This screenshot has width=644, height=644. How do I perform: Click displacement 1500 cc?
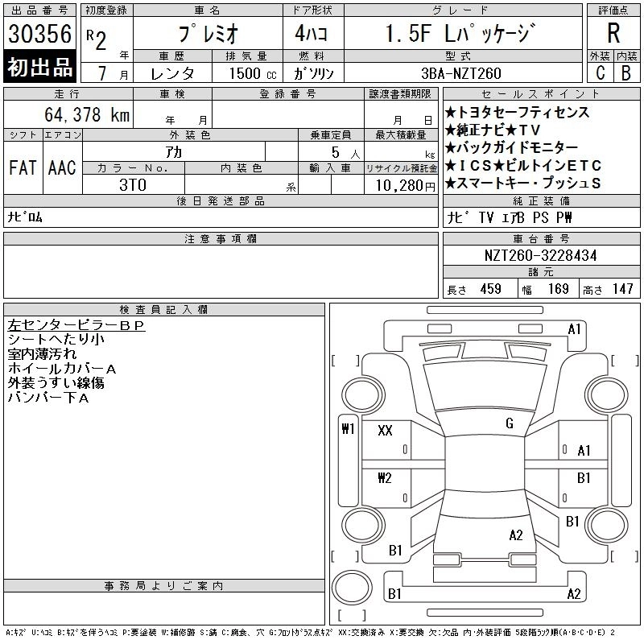coord(253,73)
